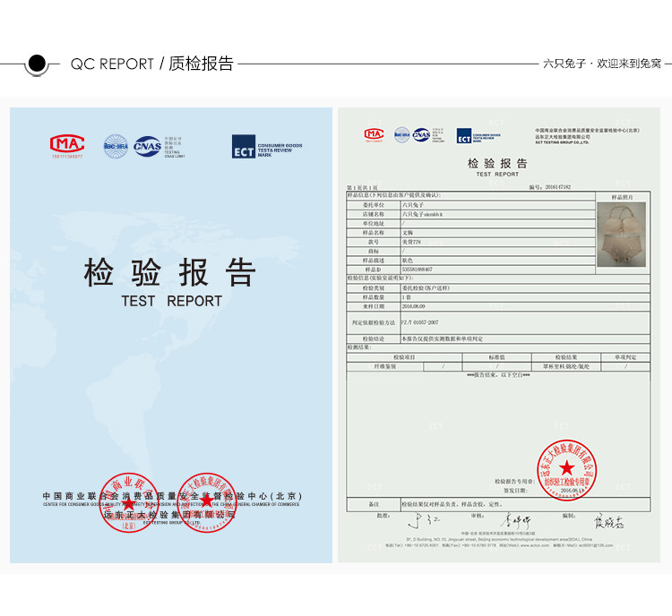This screenshot has width=672, height=616.
Task: Click the '肤色' sample description value
Action: 408,261
